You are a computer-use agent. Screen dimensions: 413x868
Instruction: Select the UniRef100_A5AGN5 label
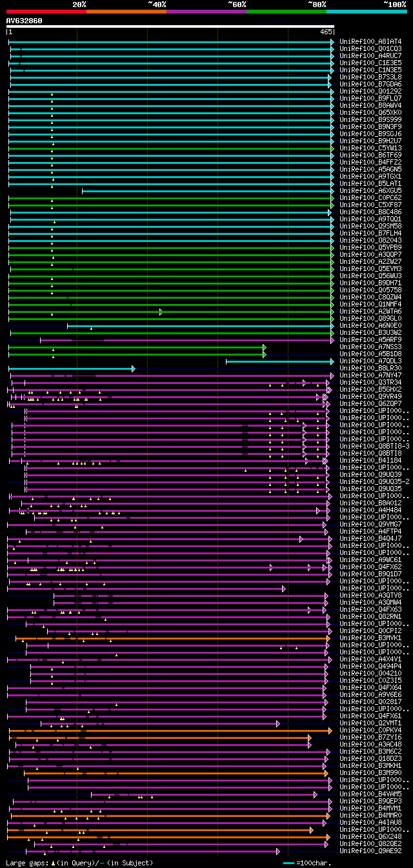click(x=370, y=169)
